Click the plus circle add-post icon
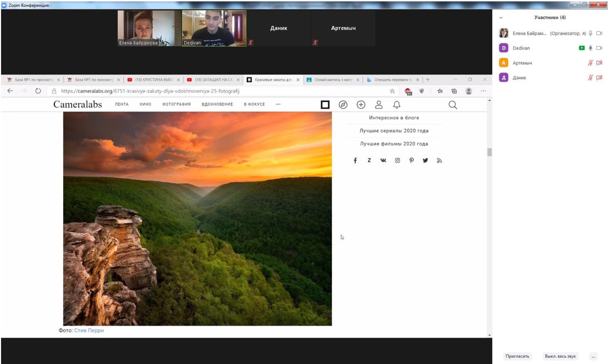Viewport: 608px width, 364px height. (x=361, y=105)
